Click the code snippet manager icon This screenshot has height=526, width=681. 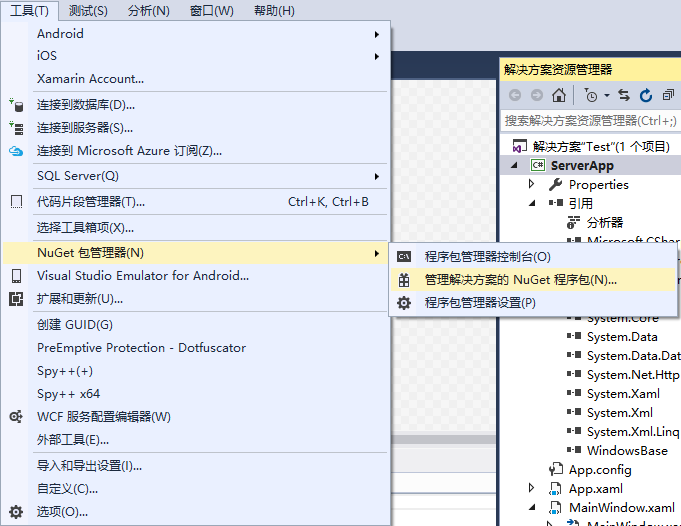pos(16,202)
